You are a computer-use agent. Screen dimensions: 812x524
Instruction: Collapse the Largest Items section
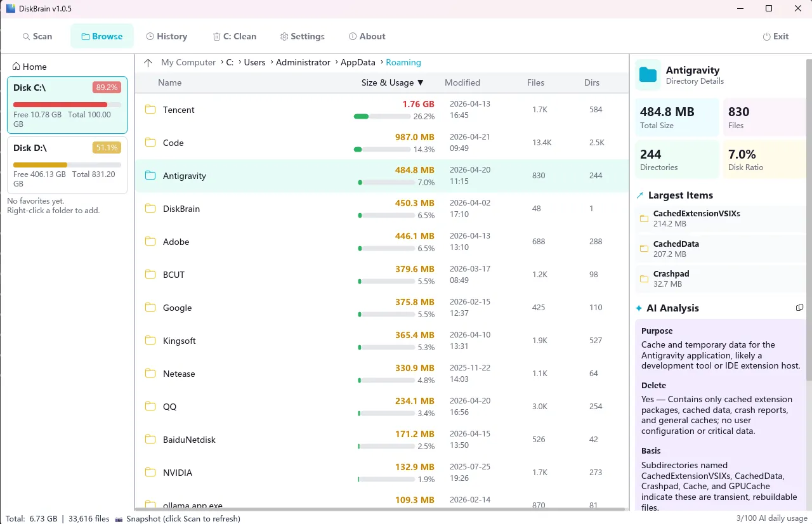pyautogui.click(x=639, y=195)
